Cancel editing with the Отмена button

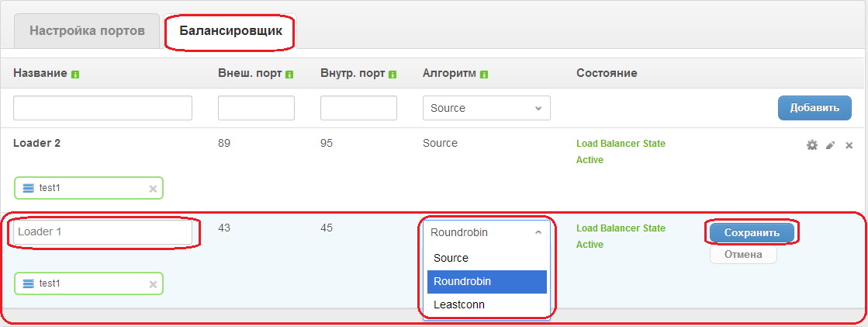[x=742, y=254]
